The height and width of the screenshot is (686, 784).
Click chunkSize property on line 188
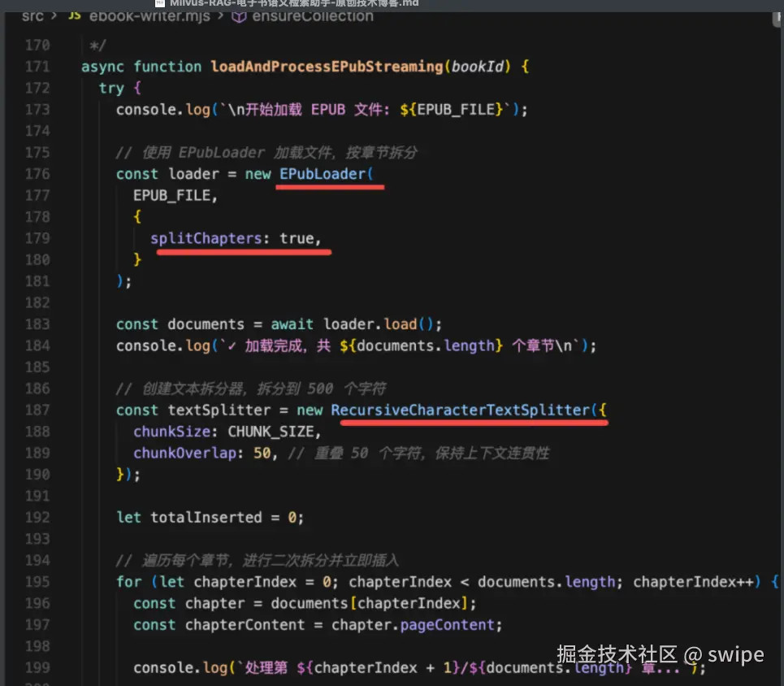[171, 432]
